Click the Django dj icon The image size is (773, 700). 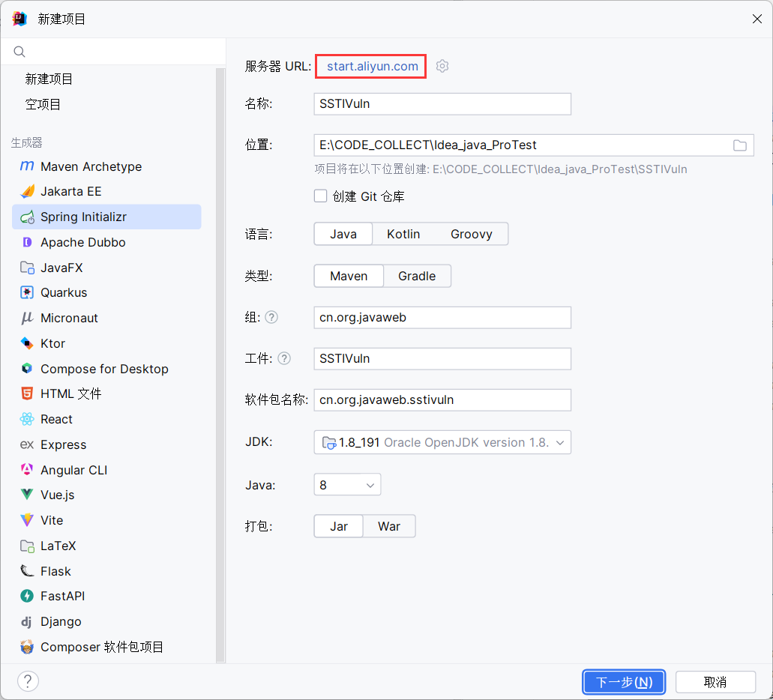click(27, 621)
